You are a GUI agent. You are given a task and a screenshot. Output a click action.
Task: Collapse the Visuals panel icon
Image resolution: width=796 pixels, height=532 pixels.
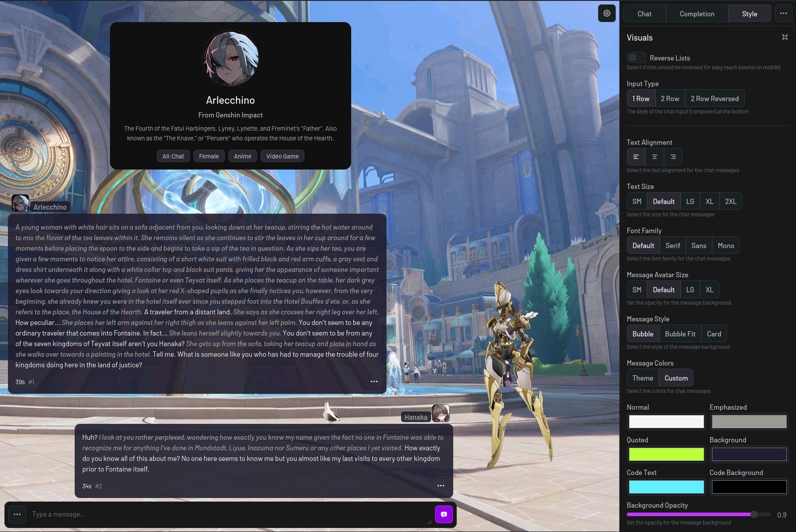click(785, 37)
